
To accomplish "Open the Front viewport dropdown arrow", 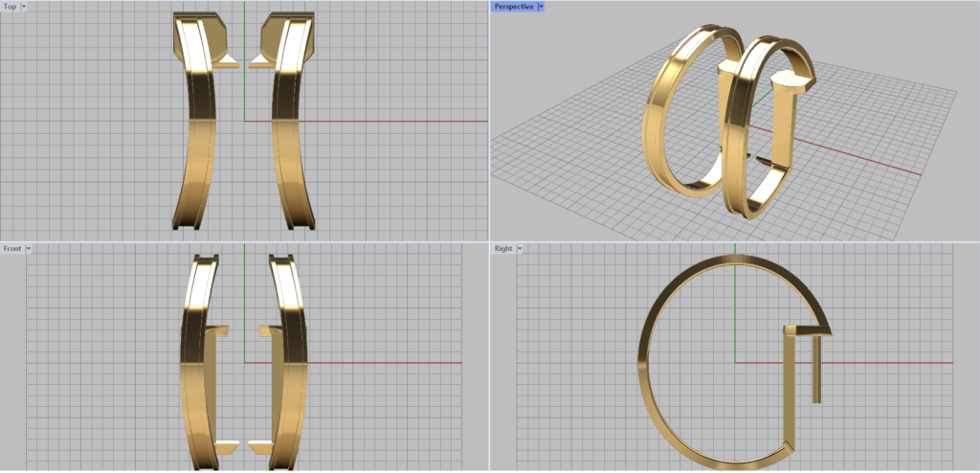I will point(29,249).
